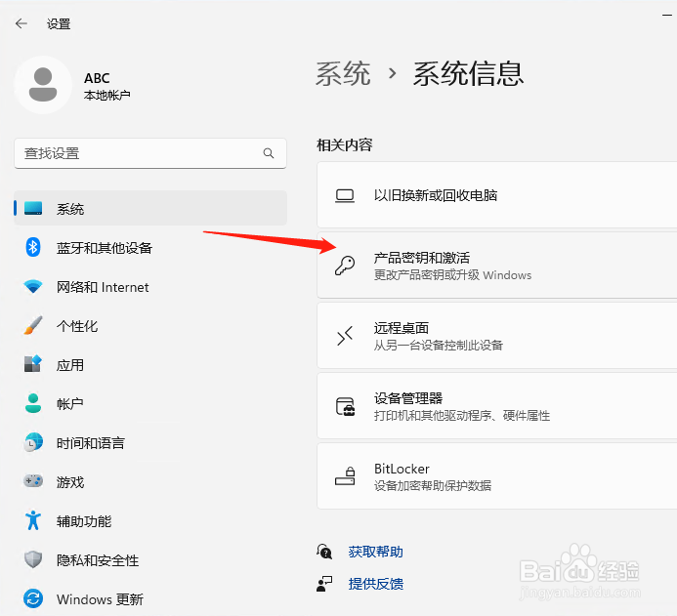Open 蓝牙和其他设备 settings

[x=150, y=248]
